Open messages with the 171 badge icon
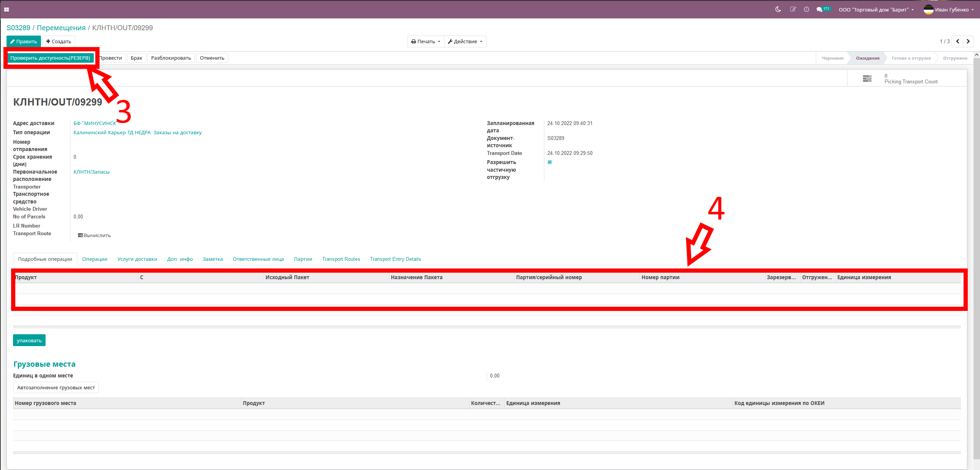 tap(822, 9)
